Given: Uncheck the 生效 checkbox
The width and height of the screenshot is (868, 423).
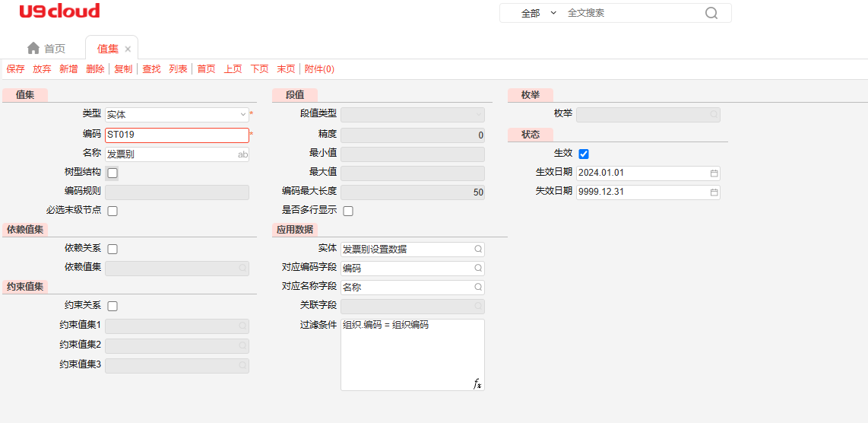Looking at the screenshot, I should 584,154.
